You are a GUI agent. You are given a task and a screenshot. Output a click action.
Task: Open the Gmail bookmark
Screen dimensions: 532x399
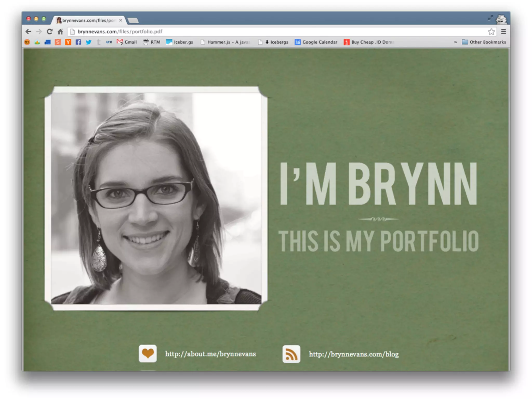(127, 42)
